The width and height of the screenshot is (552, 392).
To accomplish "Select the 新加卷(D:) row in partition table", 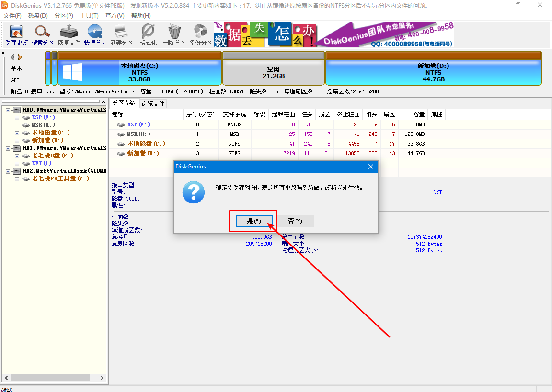I will [278, 153].
